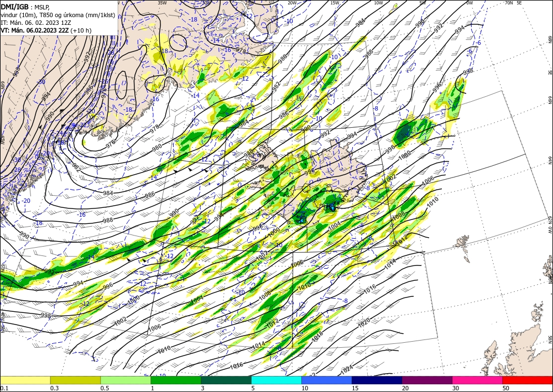Screen dimensions: 553x392
Task: Click the '10W' longitude label
Action: coord(378,2)
